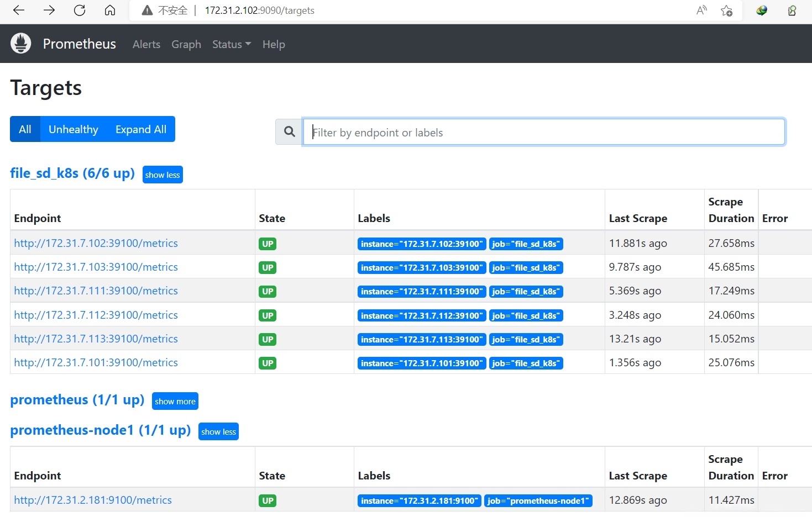Collapse file_sd_k8s group with show less

pyautogui.click(x=163, y=175)
